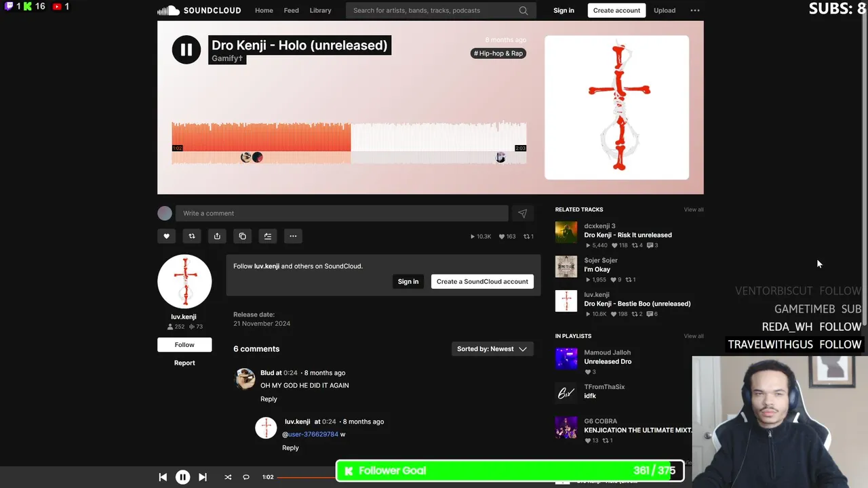Like the track with heart icon
The image size is (868, 488).
click(166, 236)
